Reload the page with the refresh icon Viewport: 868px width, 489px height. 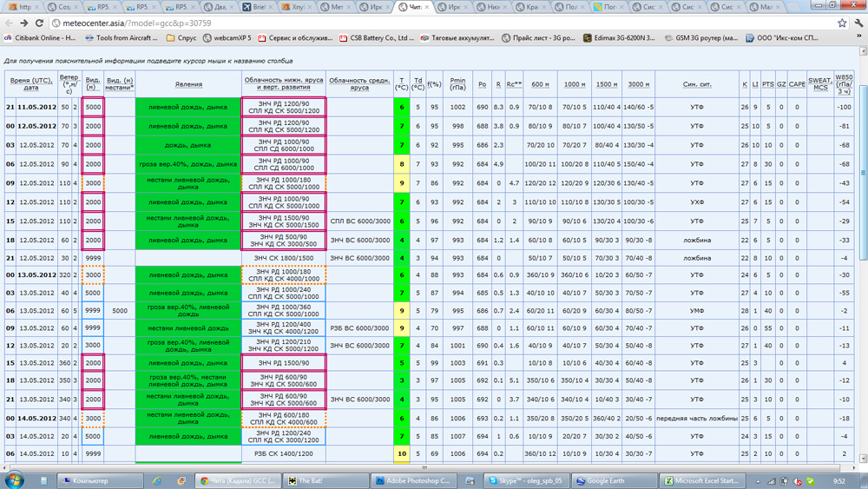(40, 23)
